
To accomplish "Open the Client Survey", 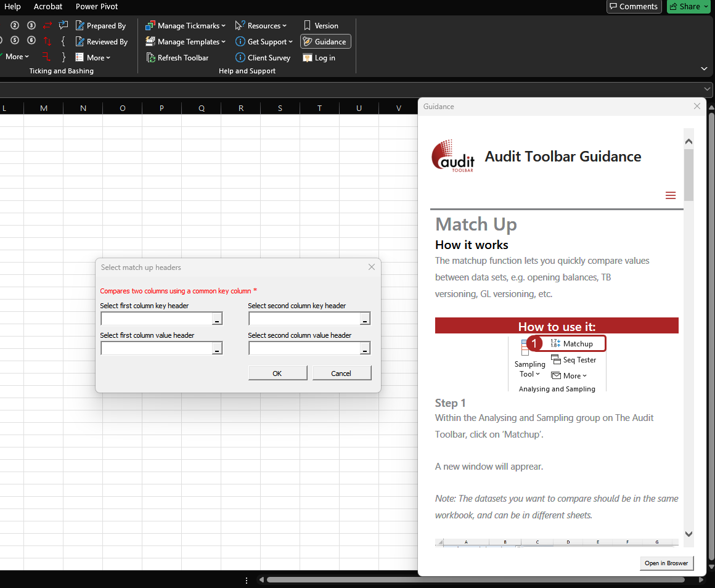I will click(x=263, y=58).
